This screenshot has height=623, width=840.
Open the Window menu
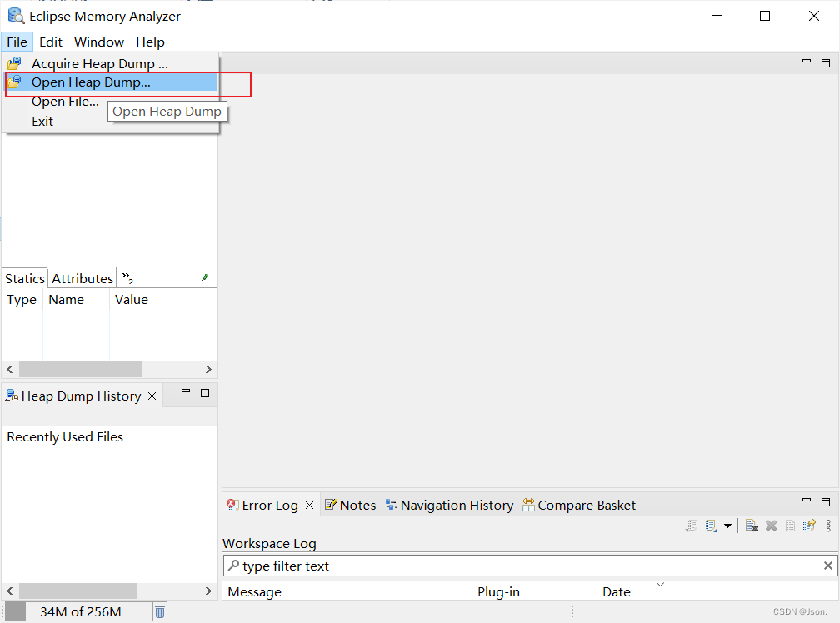[x=99, y=42]
